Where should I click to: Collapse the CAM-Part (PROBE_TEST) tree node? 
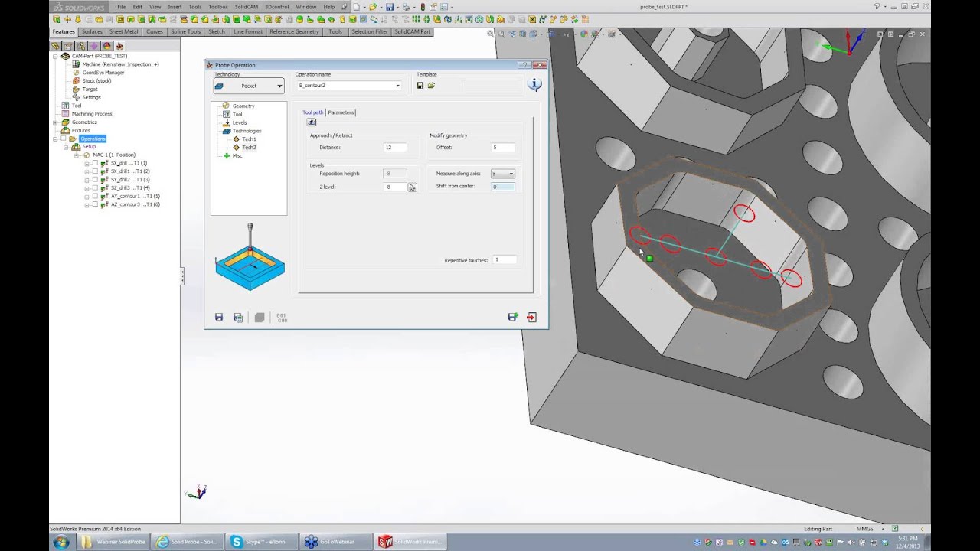coord(55,57)
